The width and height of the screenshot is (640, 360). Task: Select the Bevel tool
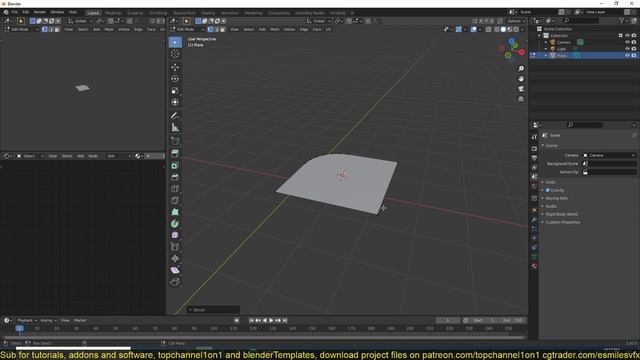175,177
